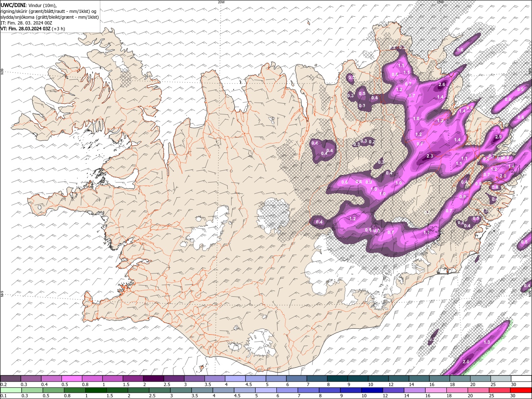
Task: Click the 15W longitude label
Action: pyautogui.click(x=440, y=2)
